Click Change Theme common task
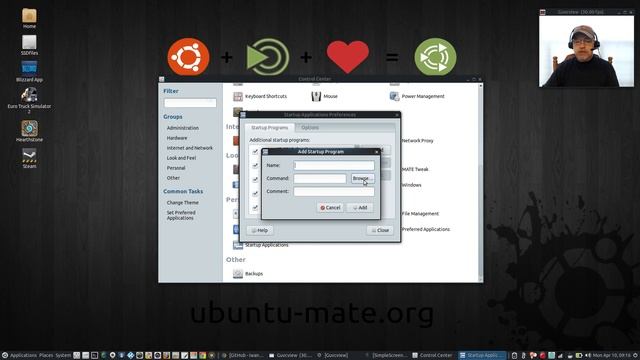640x360 pixels. (182, 202)
